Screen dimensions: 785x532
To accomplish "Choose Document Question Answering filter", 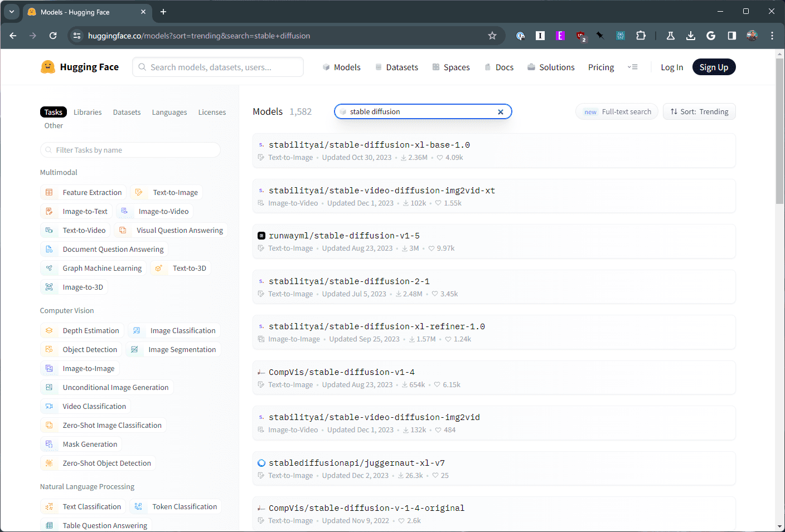I will pos(104,249).
